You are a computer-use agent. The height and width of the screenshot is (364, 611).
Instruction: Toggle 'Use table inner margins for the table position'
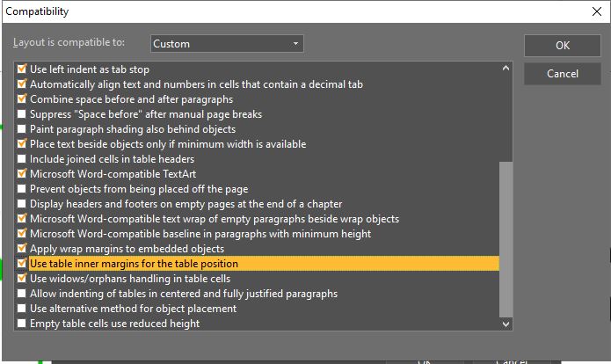pyautogui.click(x=23, y=264)
